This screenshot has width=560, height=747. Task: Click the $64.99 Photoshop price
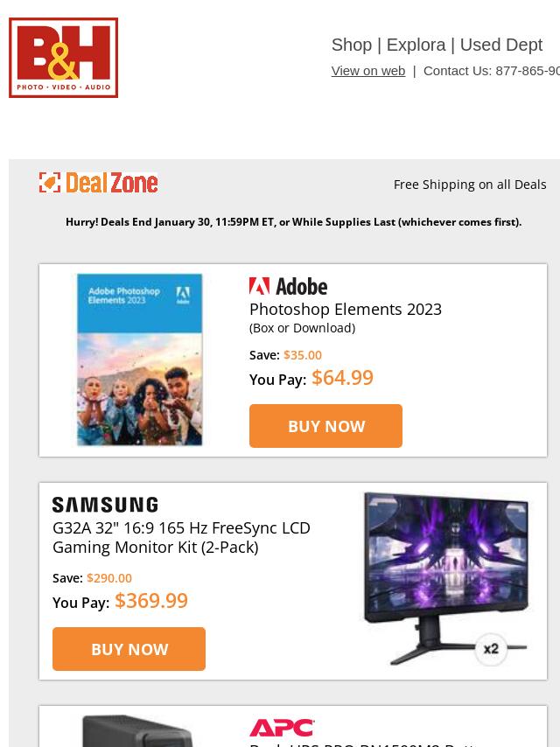click(x=343, y=378)
